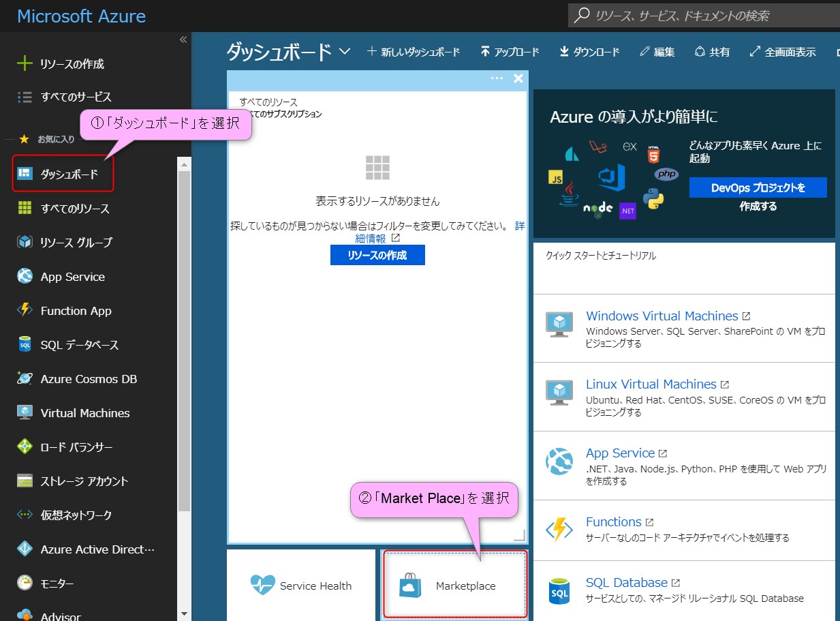
Task: Click the green plus Create resource icon
Action: 25,63
